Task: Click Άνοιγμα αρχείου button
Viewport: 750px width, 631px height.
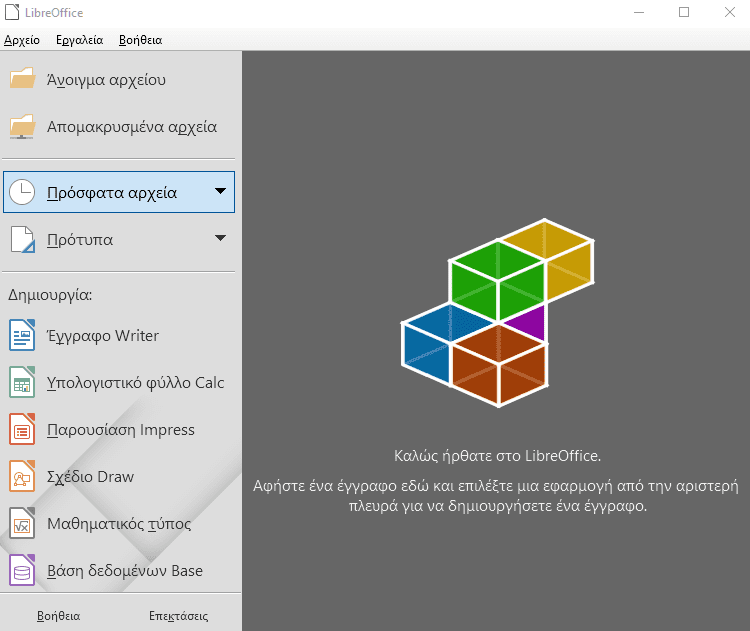Action: [x=119, y=79]
